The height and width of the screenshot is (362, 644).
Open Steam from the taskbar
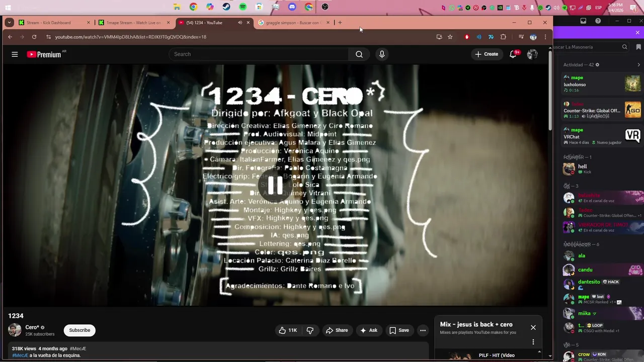click(x=226, y=7)
